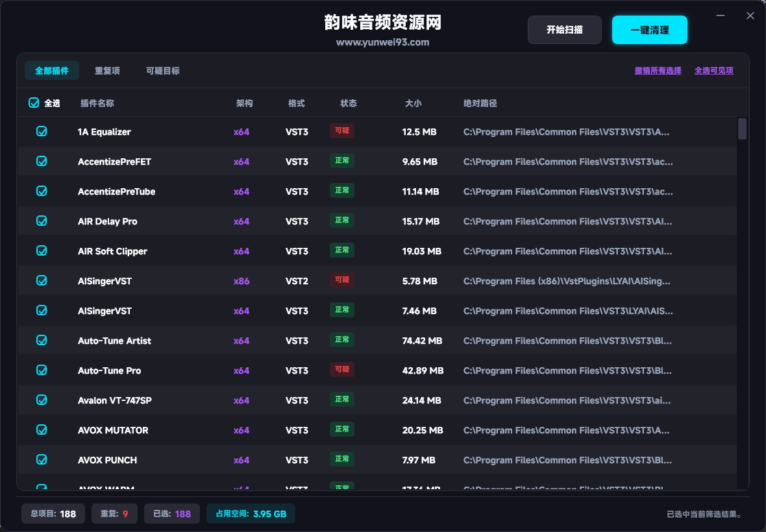
Task: Click the plugin list scrollbar thumb
Action: point(742,129)
